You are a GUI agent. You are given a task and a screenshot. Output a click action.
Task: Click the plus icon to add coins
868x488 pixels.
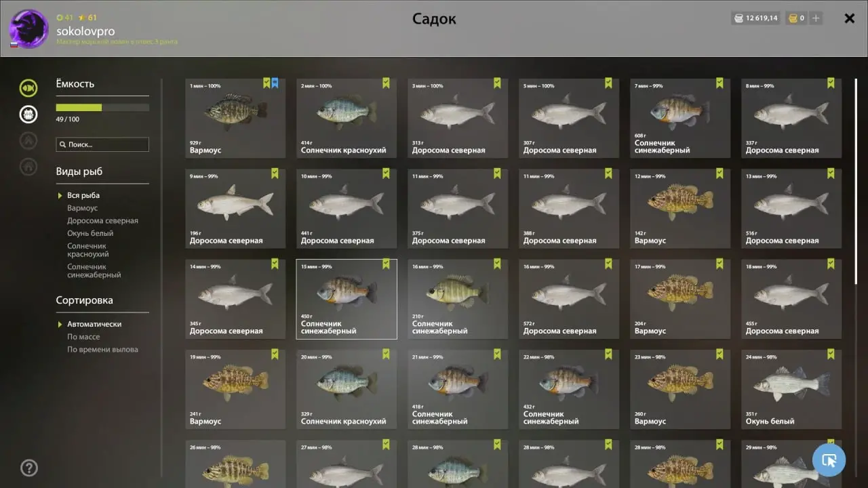click(x=816, y=18)
